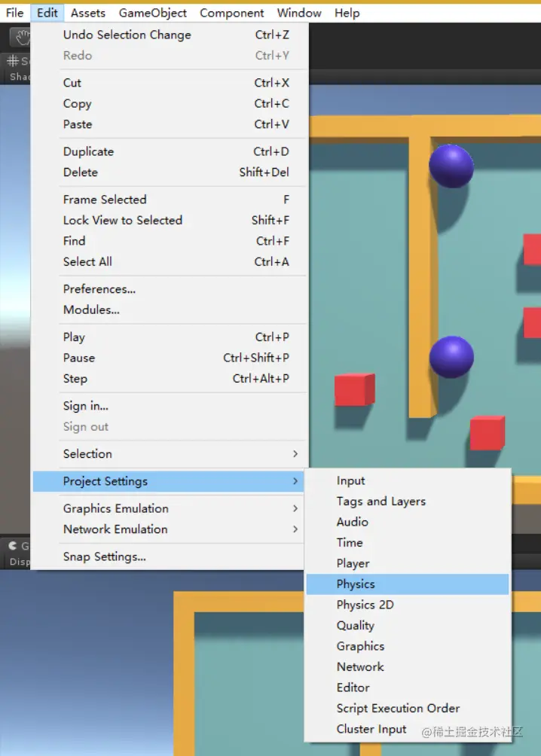Open Modules...
Image resolution: width=541 pixels, height=756 pixels.
[x=170, y=309]
